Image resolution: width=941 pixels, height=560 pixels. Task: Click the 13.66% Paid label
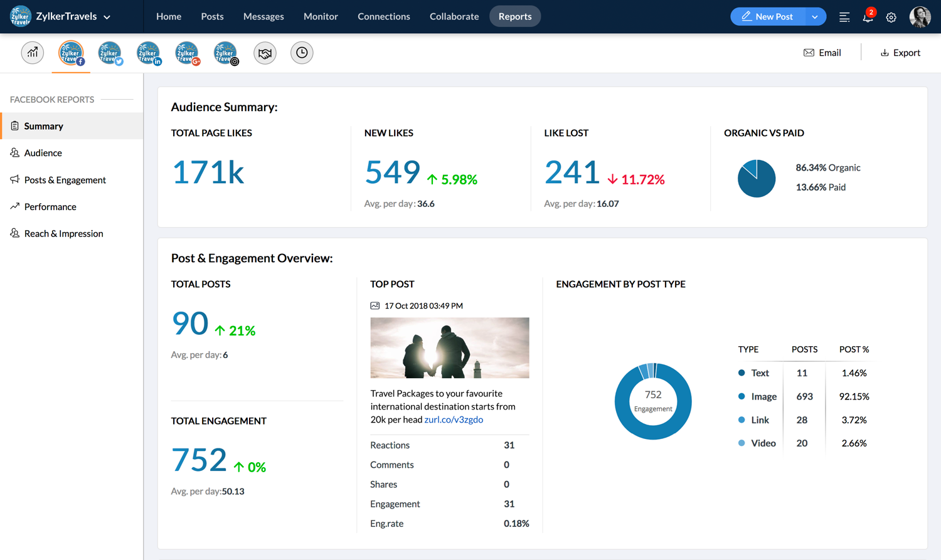821,187
